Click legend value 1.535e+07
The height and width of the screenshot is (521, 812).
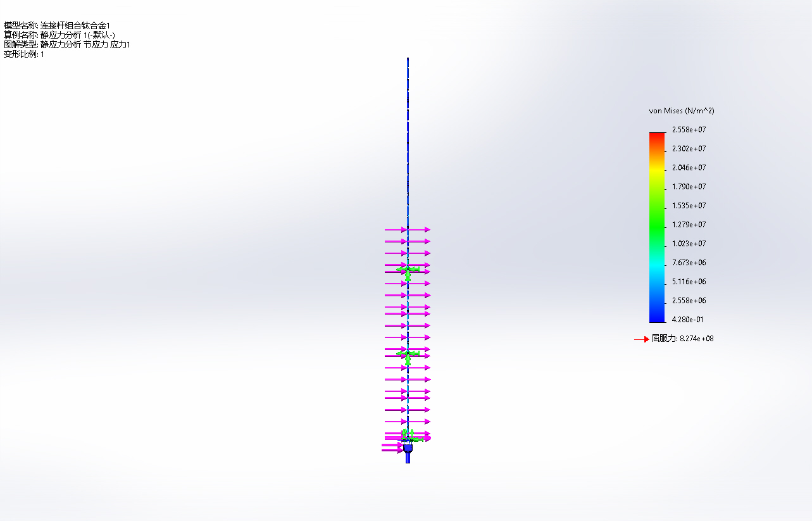point(689,206)
